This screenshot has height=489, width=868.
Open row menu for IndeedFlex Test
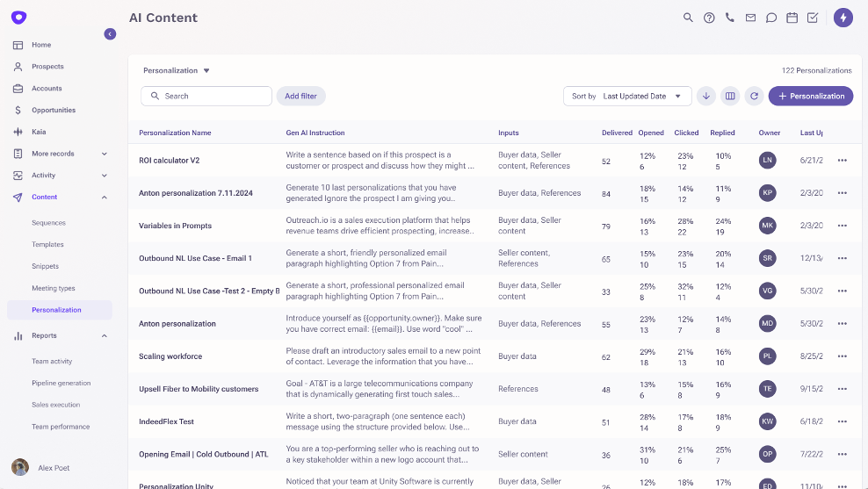(x=842, y=421)
